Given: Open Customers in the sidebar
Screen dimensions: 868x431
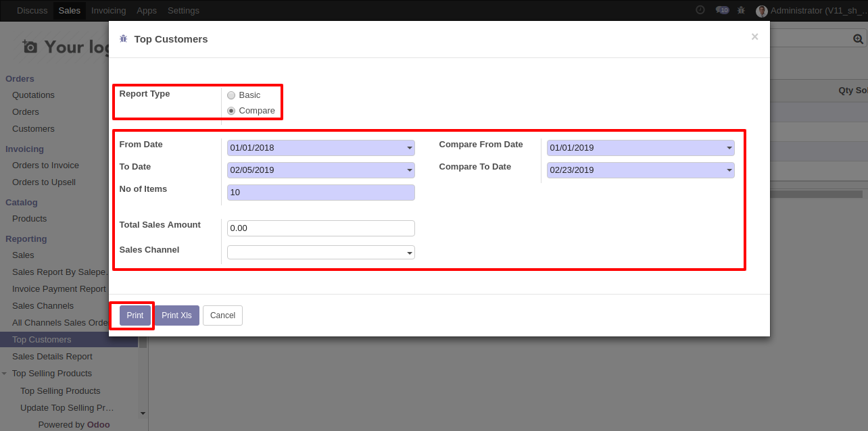Looking at the screenshot, I should coord(33,129).
